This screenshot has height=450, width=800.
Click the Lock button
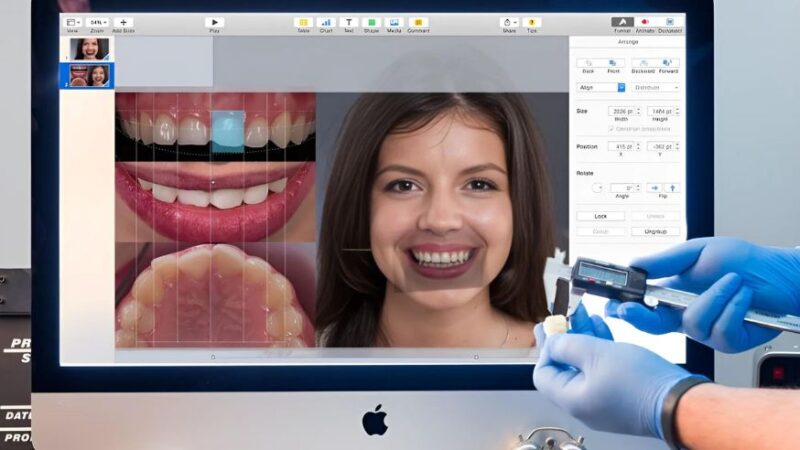pyautogui.click(x=601, y=216)
